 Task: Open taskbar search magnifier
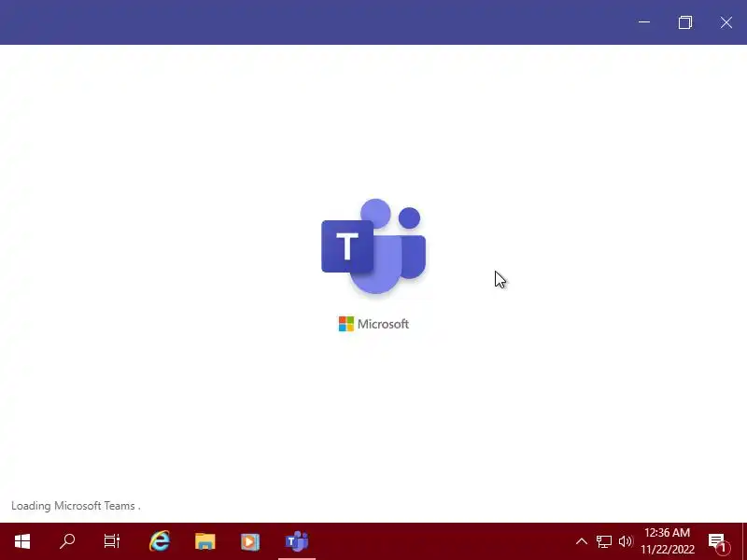click(x=67, y=541)
